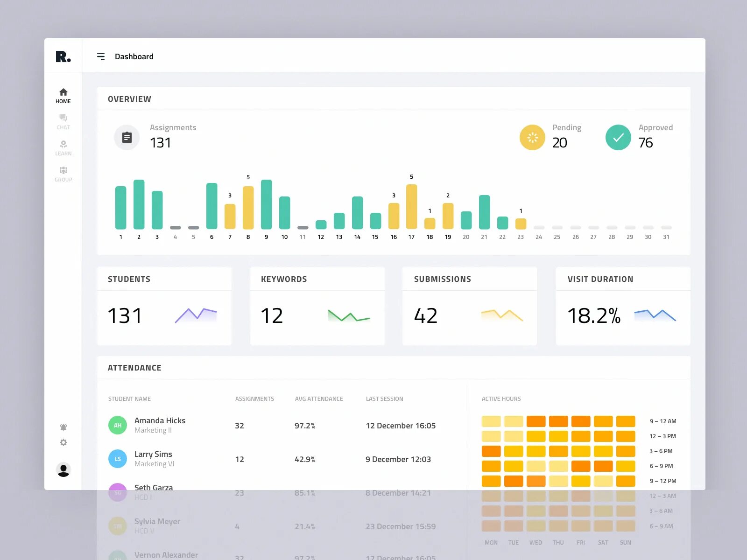Open the Visit Duration card showing 18.2%
Screen dimensions: 747x560
pos(623,306)
